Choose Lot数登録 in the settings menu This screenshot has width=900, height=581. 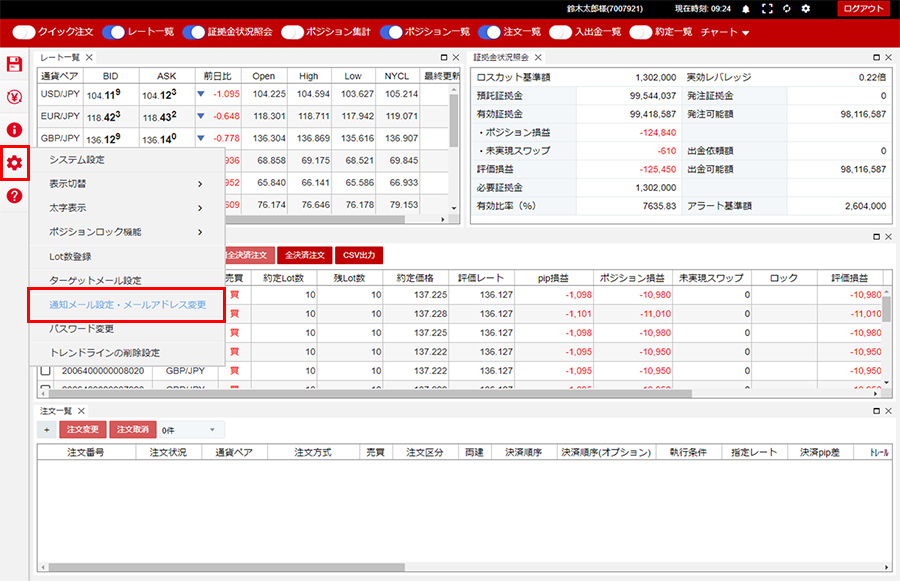127,257
